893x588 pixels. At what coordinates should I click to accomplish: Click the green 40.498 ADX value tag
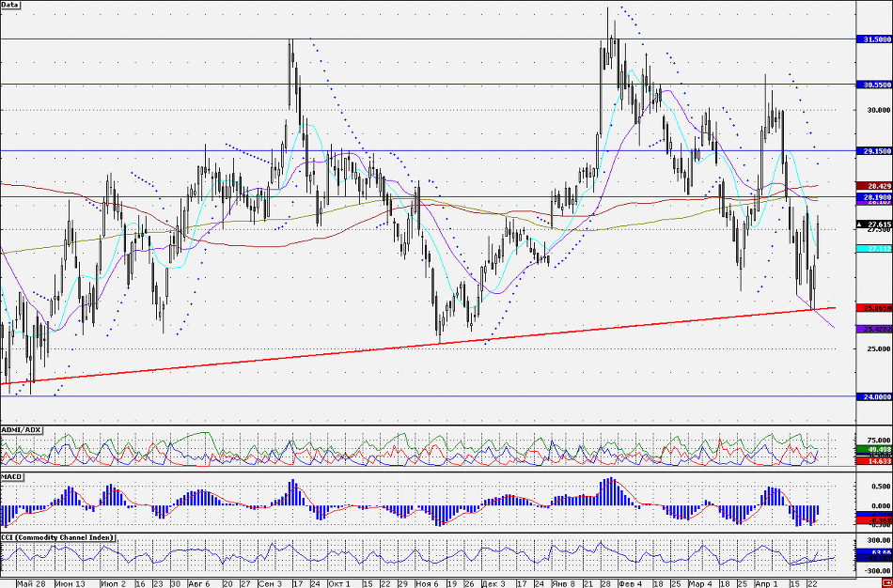873,450
